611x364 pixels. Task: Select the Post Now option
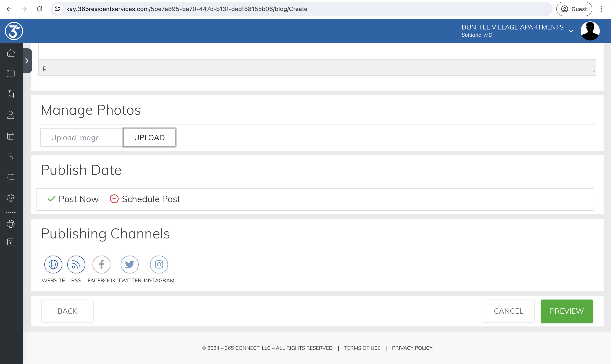tap(73, 199)
